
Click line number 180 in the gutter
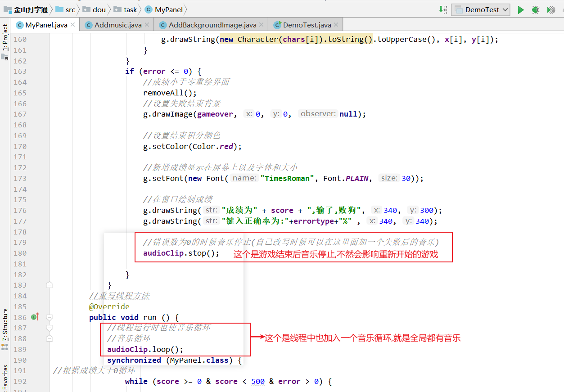[20, 253]
